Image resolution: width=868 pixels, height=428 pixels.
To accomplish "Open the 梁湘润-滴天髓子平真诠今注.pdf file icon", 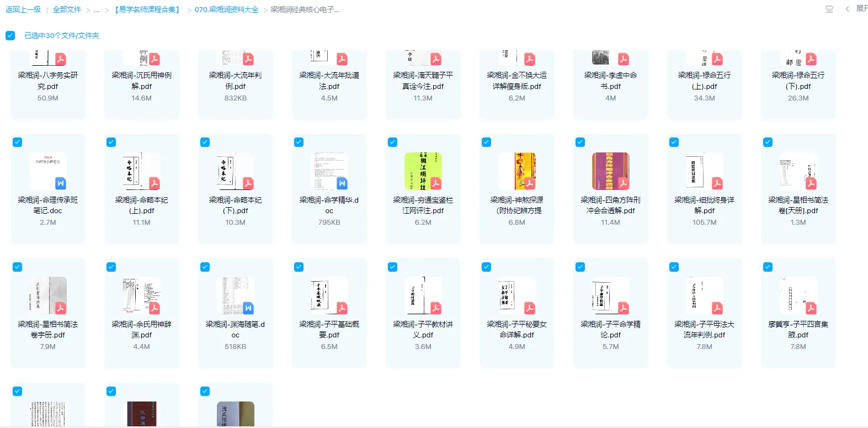I will pos(423,58).
